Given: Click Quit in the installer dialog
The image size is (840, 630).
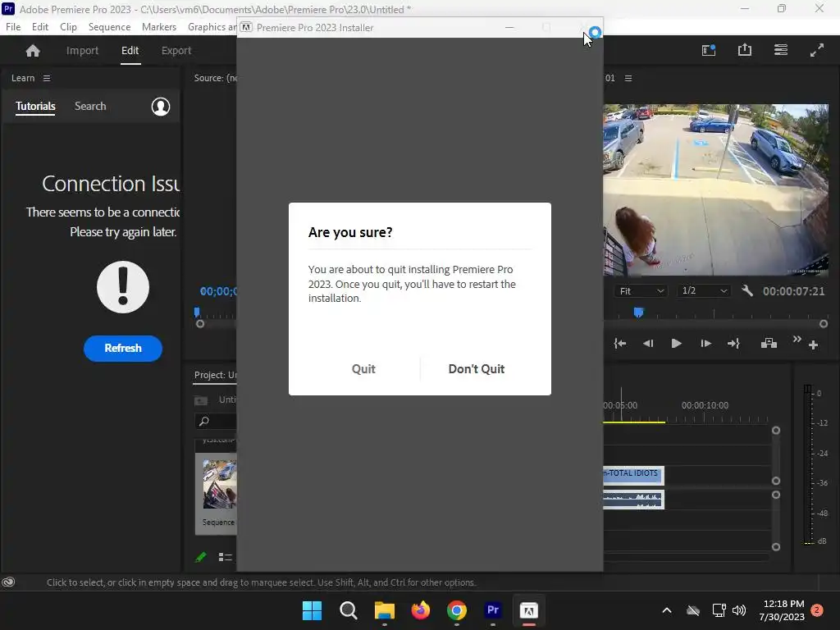Looking at the screenshot, I should coord(363,368).
